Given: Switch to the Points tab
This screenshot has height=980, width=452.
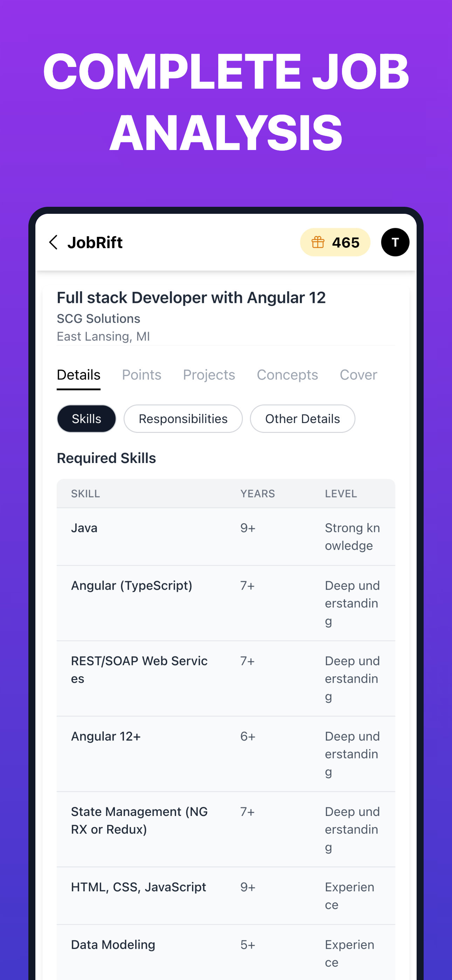Looking at the screenshot, I should click(x=142, y=375).
